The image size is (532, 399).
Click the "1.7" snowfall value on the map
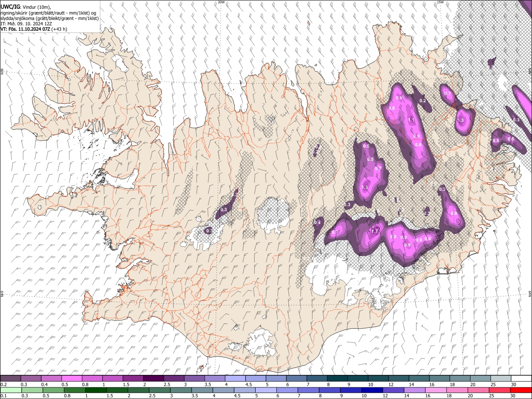(375, 232)
